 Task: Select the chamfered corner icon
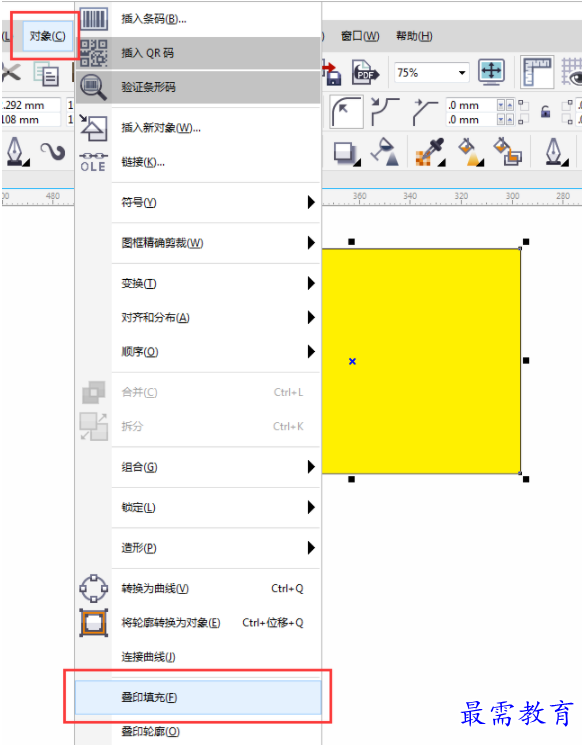click(x=426, y=112)
